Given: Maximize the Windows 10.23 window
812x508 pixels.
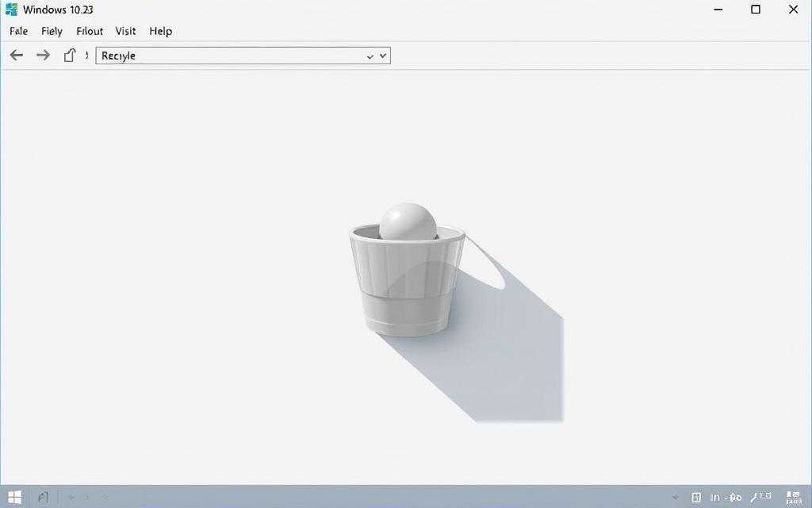Looking at the screenshot, I should [756, 10].
